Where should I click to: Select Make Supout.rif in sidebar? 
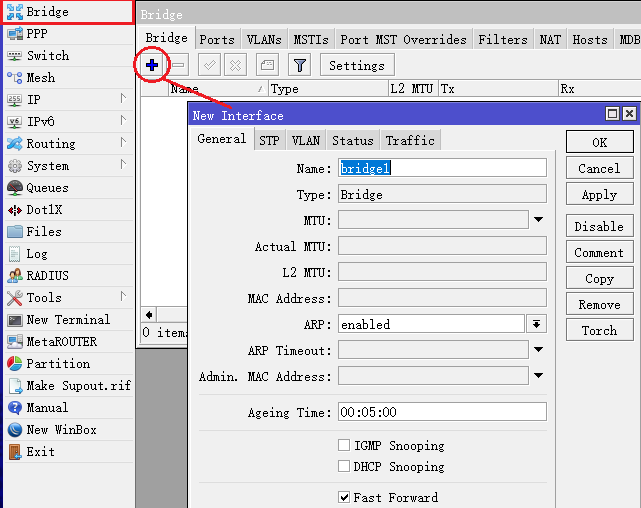tap(78, 386)
